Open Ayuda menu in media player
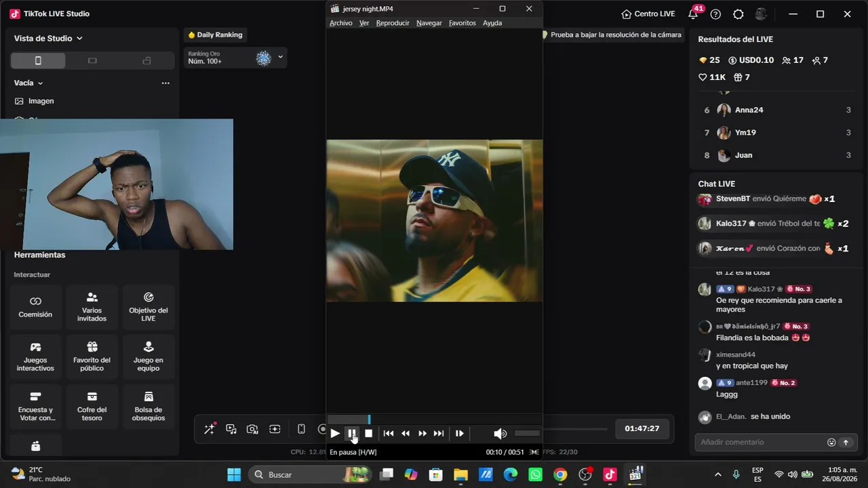This screenshot has height=488, width=868. point(492,23)
